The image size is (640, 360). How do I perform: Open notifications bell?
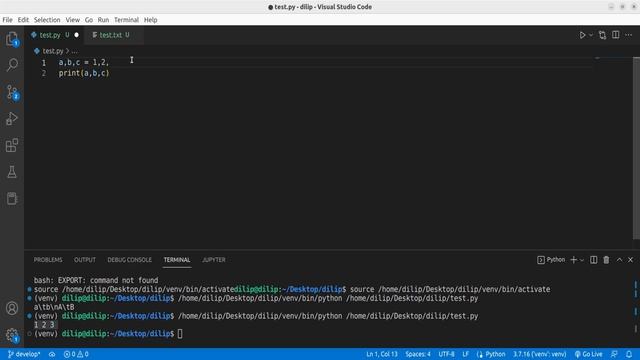coord(629,354)
